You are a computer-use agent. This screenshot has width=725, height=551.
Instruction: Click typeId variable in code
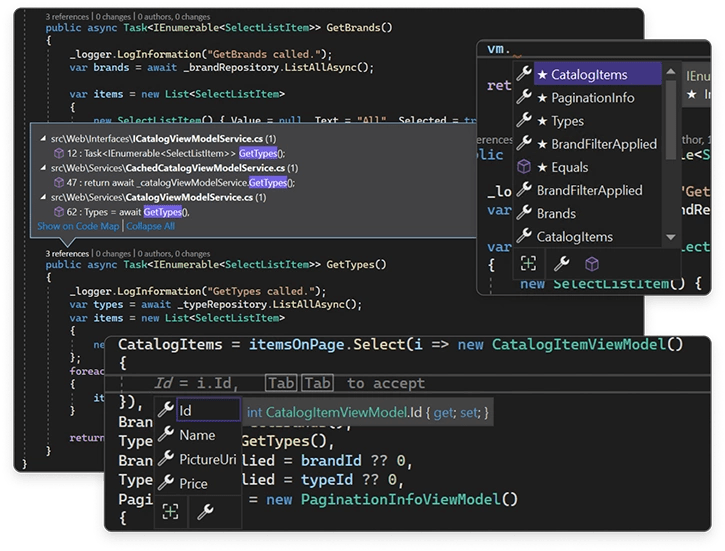[327, 480]
